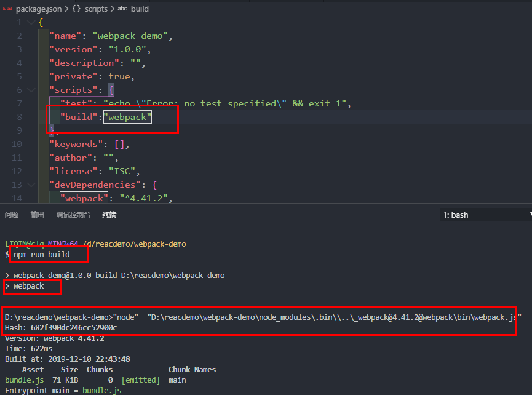
Task: Click the "keywords" key on line 10
Action: click(x=76, y=144)
